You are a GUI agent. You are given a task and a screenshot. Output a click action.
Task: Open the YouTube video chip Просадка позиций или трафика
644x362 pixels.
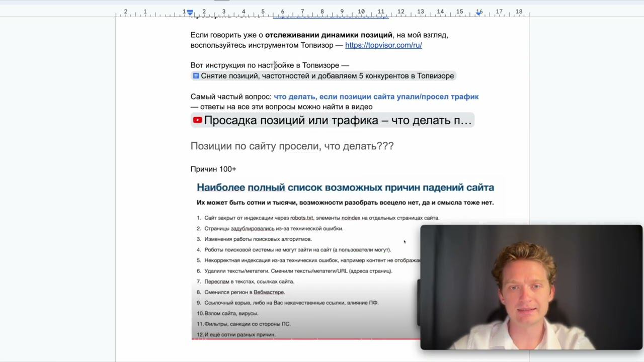click(332, 120)
